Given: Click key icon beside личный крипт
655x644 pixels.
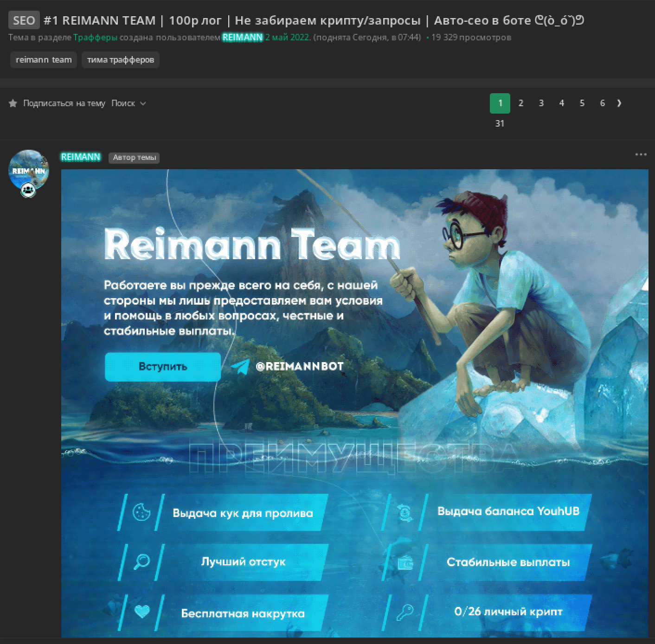Looking at the screenshot, I should point(405,612).
